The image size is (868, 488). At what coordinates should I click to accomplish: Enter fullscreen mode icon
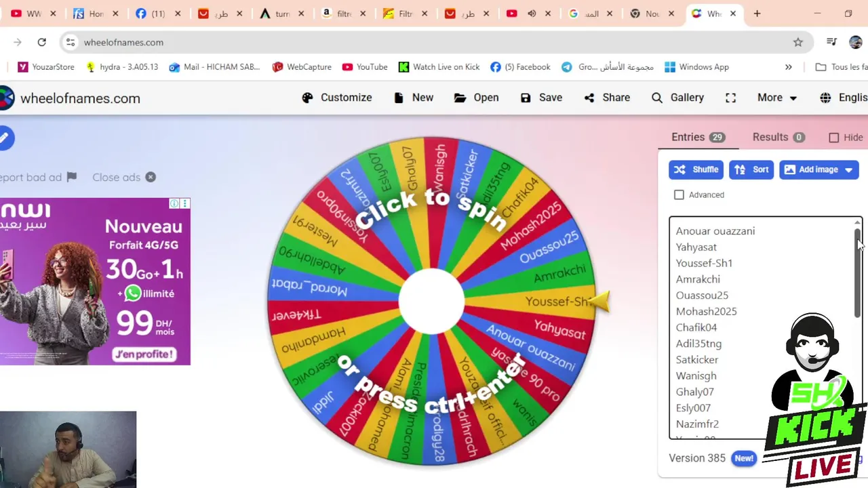click(x=730, y=98)
